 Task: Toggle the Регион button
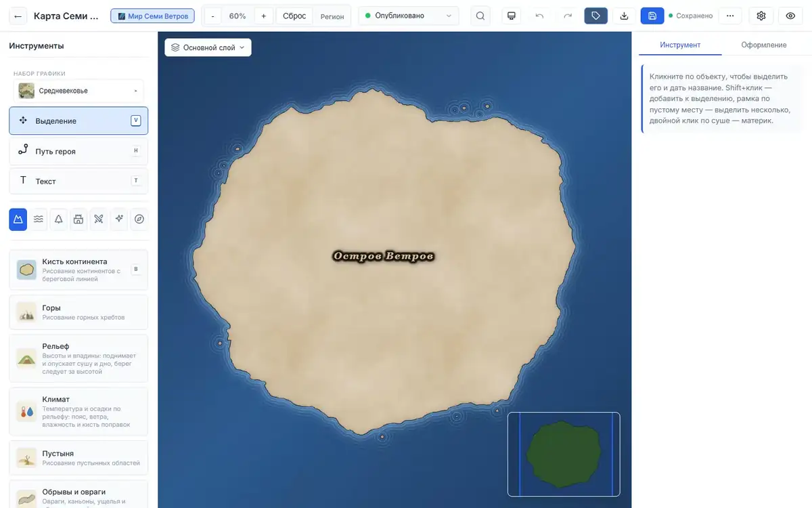point(332,16)
